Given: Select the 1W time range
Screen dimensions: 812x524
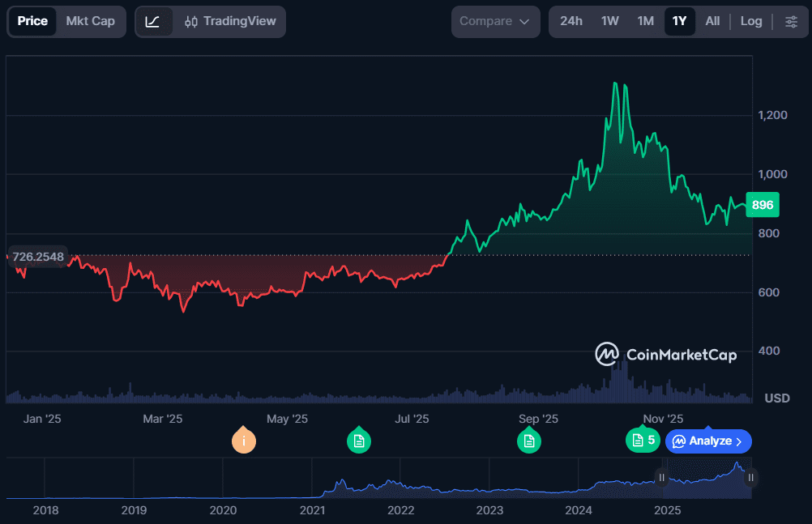Looking at the screenshot, I should click(609, 21).
